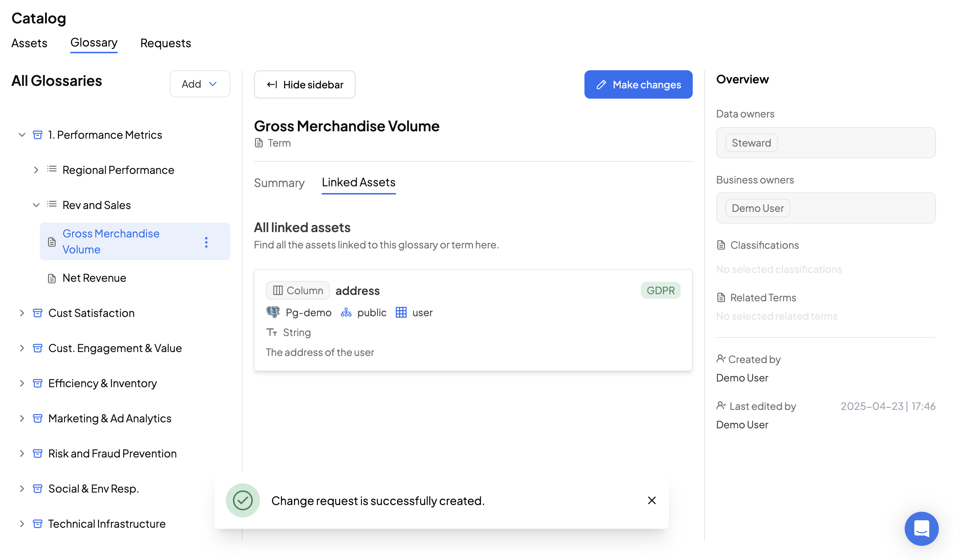
Task: Click the green success checkmark icon
Action: tap(243, 500)
